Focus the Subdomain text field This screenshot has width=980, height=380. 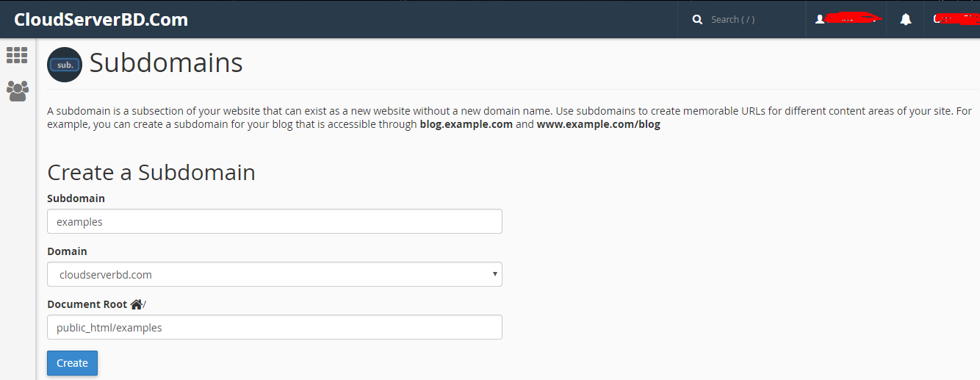[274, 221]
